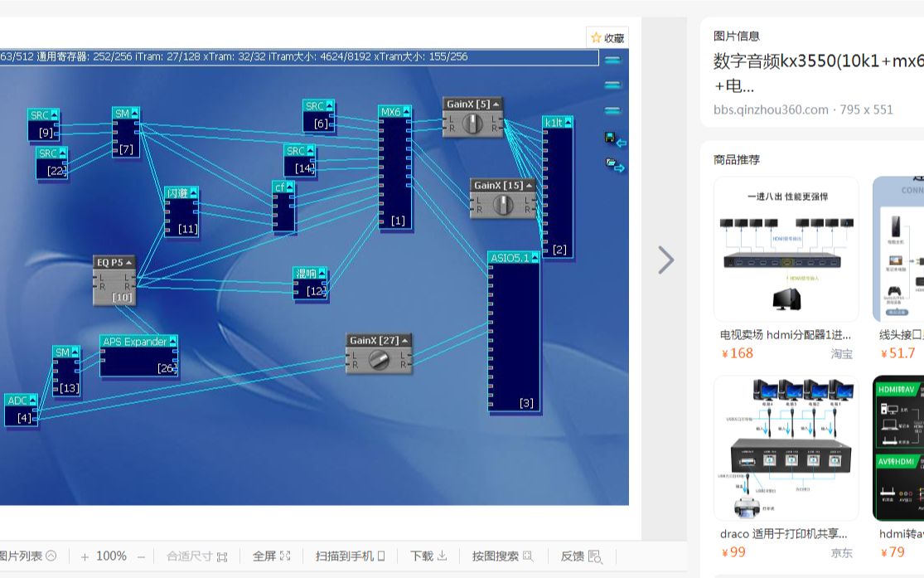Screen dimensions: 924x578
Task: Select the MX6 mixer module
Action: pos(394,166)
